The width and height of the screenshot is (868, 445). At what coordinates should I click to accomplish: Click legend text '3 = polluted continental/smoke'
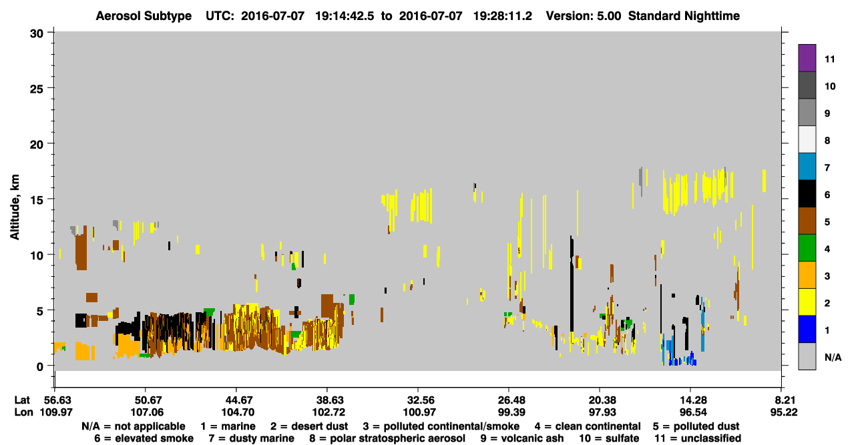[x=441, y=426]
